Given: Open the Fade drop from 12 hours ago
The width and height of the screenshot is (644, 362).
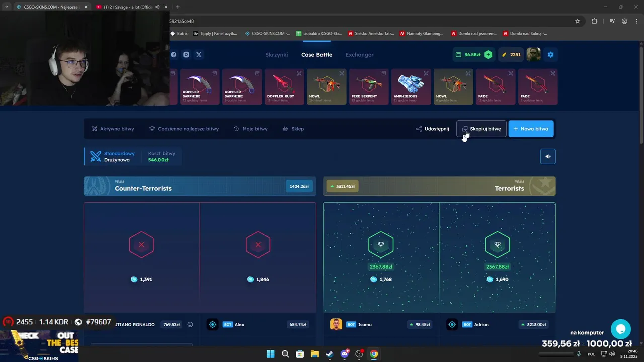Looking at the screenshot, I should (x=496, y=87).
